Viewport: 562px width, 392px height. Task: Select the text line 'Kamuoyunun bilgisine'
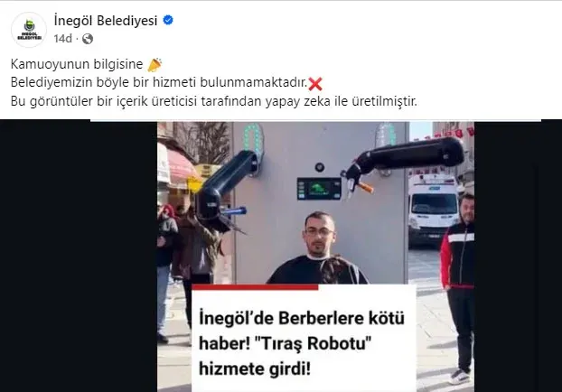tap(77, 64)
